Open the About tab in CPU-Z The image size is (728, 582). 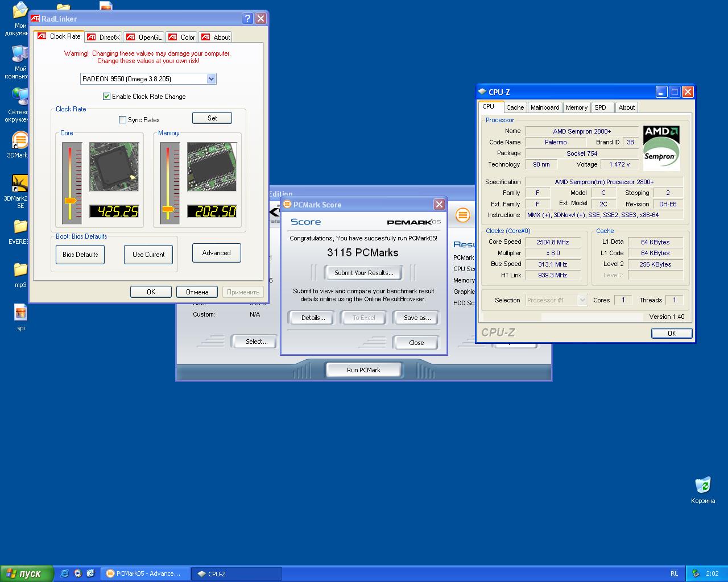(x=627, y=107)
